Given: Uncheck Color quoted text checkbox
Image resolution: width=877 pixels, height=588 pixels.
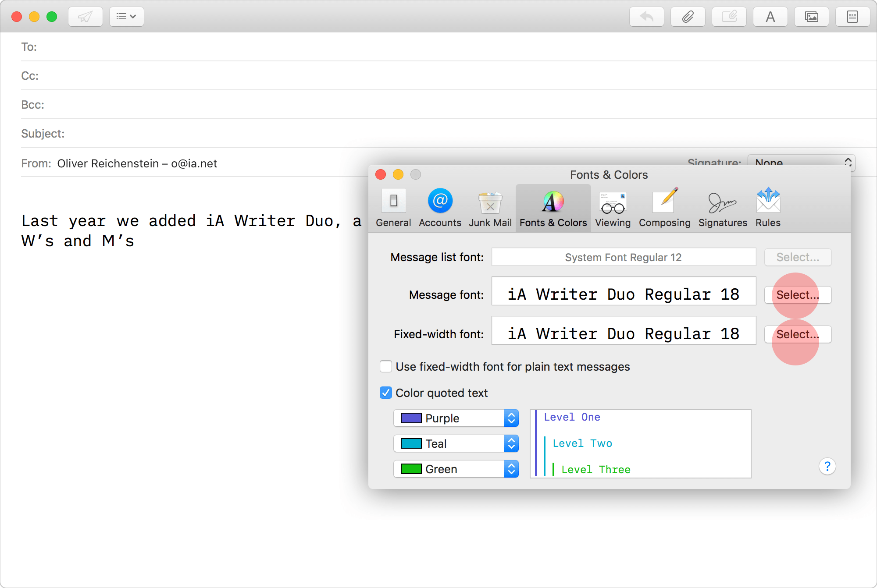Looking at the screenshot, I should point(386,393).
